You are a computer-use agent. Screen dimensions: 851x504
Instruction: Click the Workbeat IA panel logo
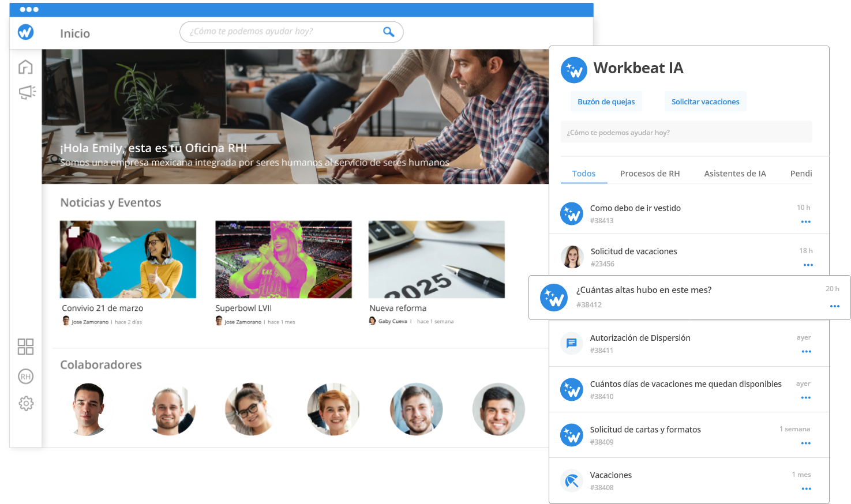pos(573,70)
